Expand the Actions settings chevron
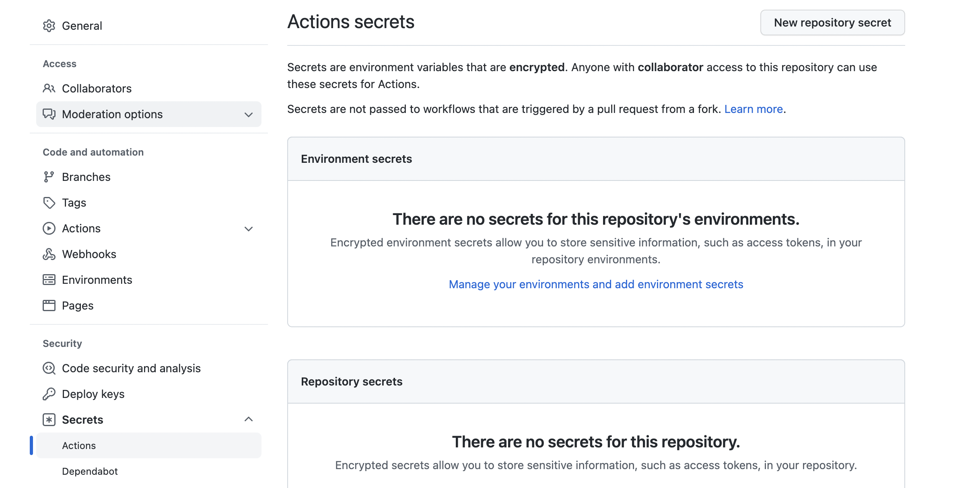This screenshot has width=980, height=488. pyautogui.click(x=249, y=229)
